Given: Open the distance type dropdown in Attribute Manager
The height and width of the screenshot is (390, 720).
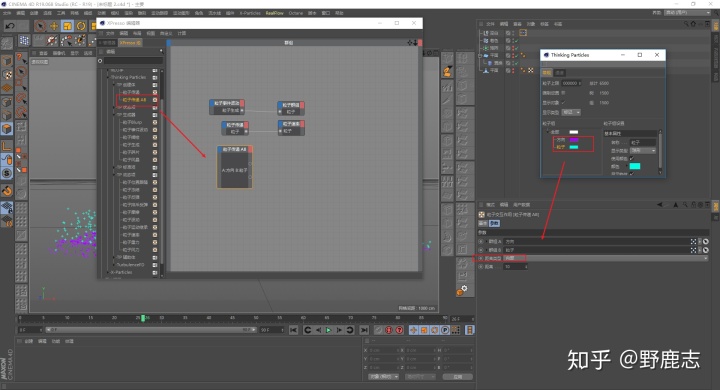Looking at the screenshot, I should [x=606, y=258].
